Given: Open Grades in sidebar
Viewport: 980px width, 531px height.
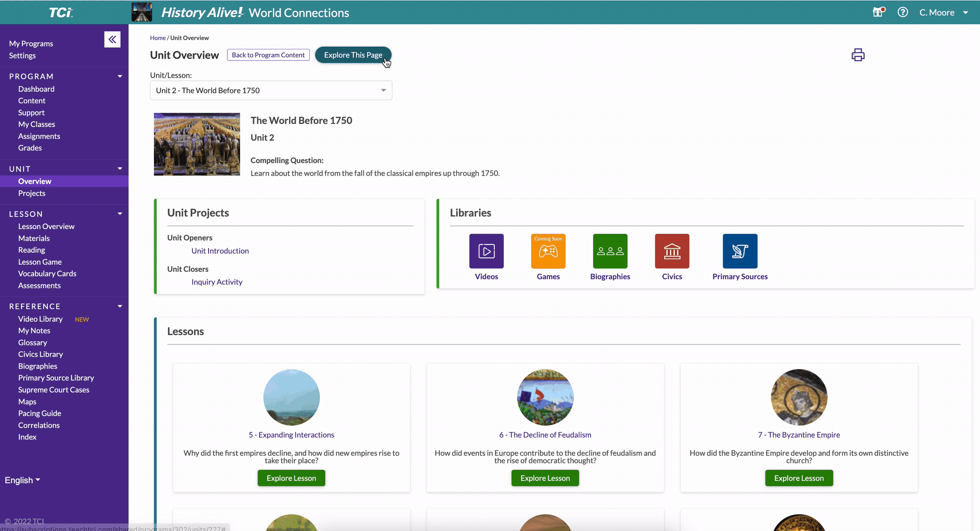Looking at the screenshot, I should coord(30,148).
